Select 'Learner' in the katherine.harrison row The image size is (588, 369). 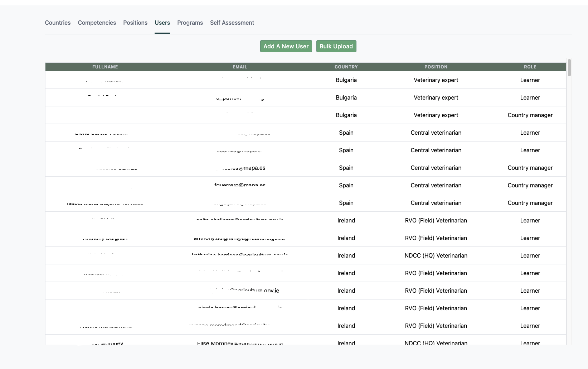click(530, 255)
